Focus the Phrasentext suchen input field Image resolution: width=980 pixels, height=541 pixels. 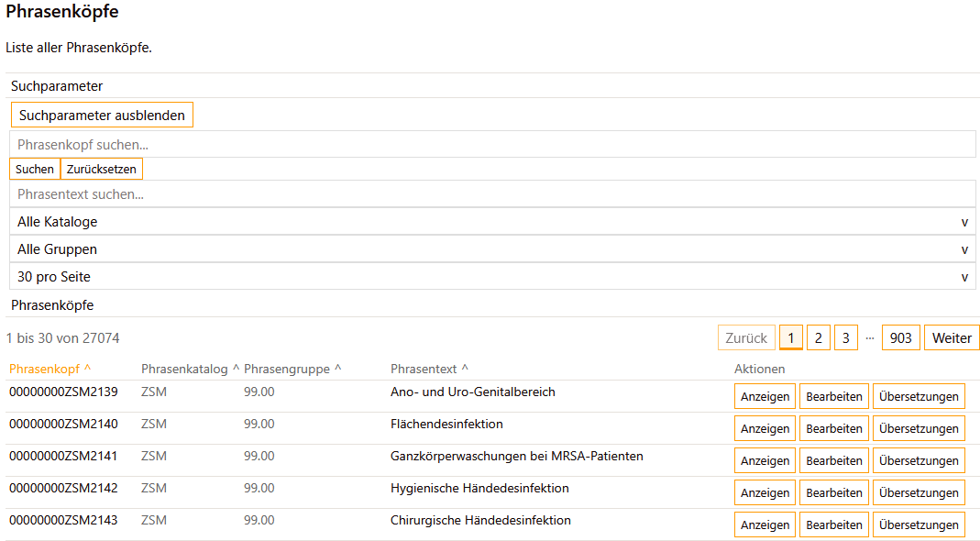click(x=492, y=193)
